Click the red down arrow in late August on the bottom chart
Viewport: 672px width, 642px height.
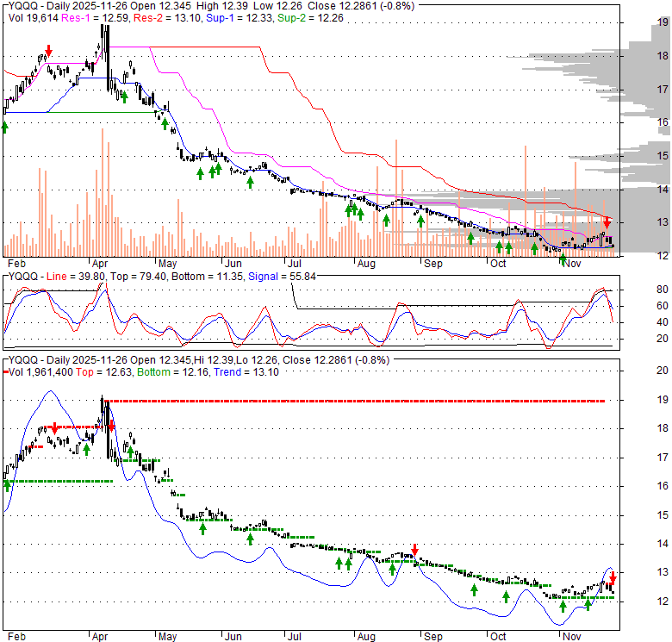415,550
